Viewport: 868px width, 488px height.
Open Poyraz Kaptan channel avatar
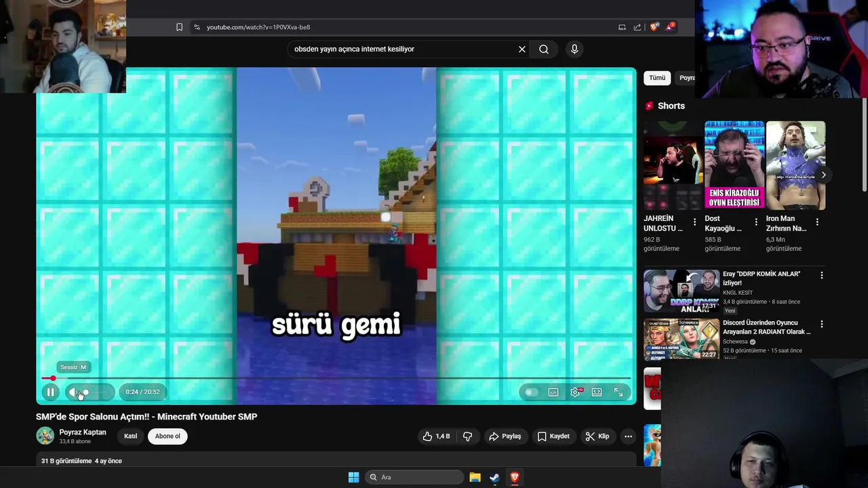point(45,436)
